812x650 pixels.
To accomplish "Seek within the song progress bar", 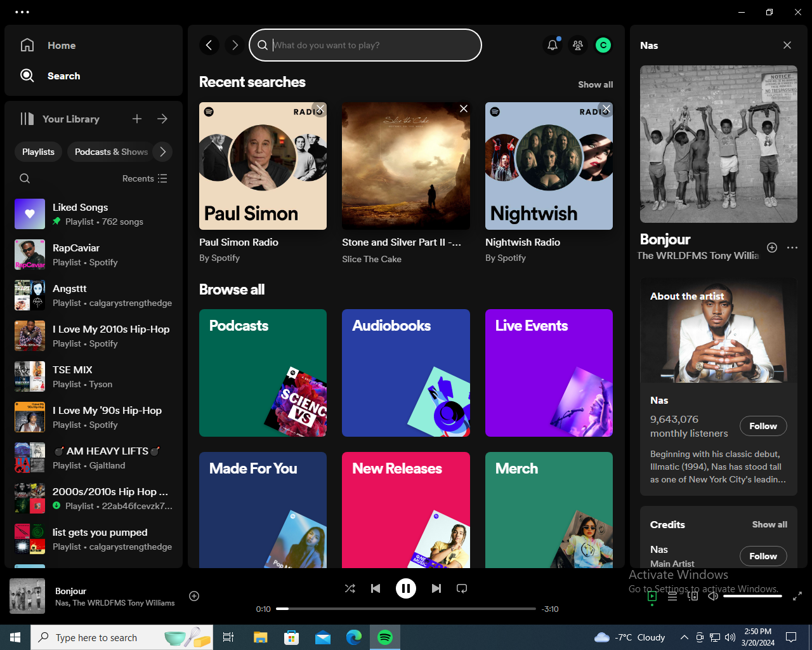I will (406, 609).
